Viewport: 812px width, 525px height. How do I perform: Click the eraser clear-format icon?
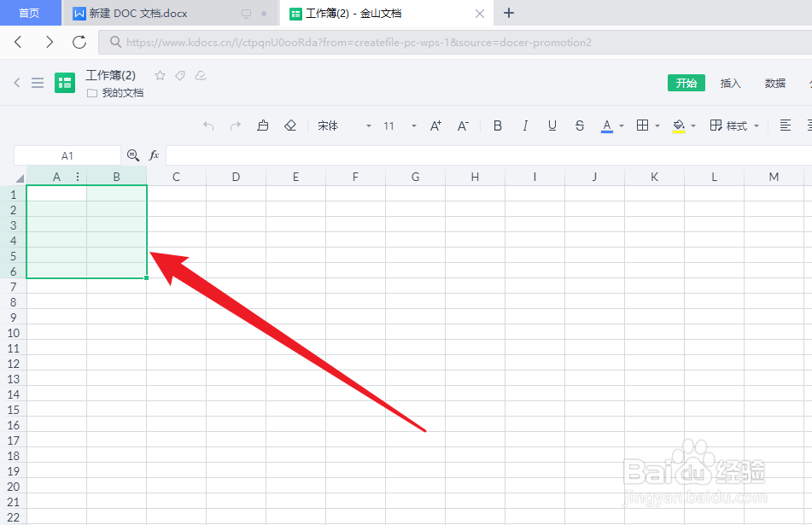290,125
